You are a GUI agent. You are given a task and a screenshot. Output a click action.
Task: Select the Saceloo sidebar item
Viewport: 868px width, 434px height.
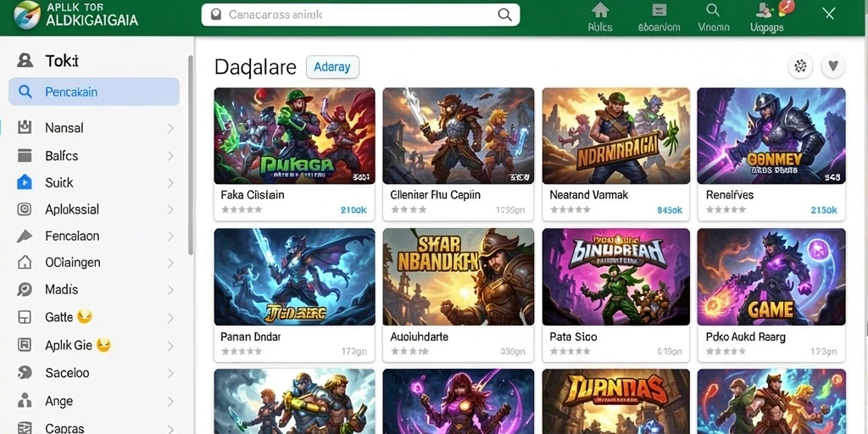pos(95,373)
